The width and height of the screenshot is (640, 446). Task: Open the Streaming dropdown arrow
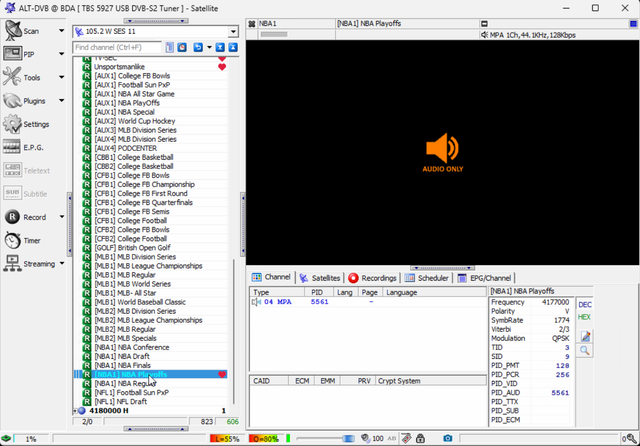tap(62, 263)
